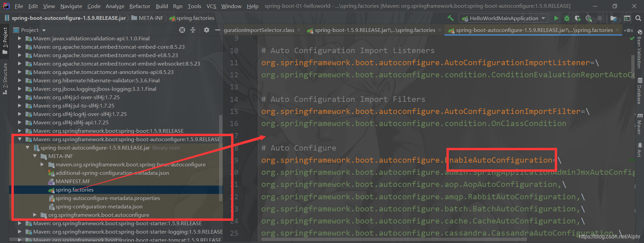
Task: Build the project with the hammer icon
Action: tap(450, 18)
